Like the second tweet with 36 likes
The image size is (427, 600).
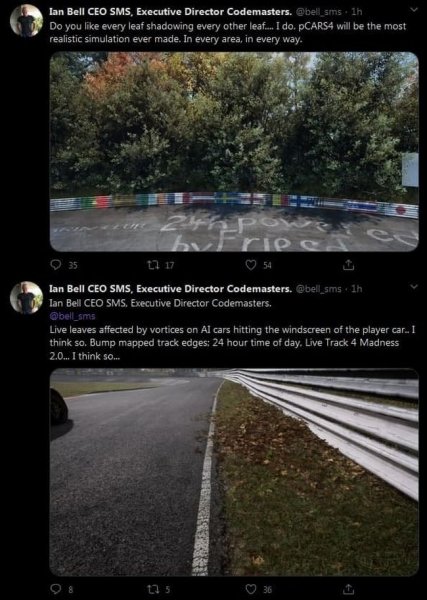(251, 589)
